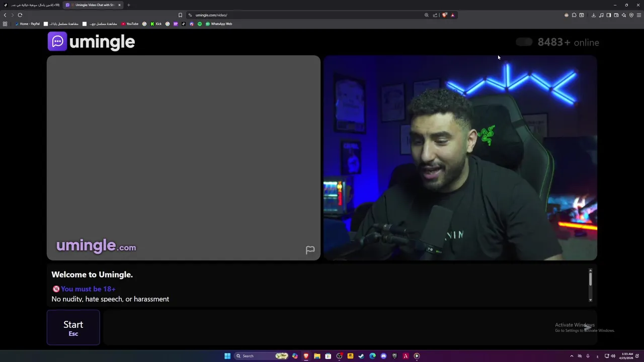Reload the page with the refresh icon
Image resolution: width=644 pixels, height=362 pixels.
[20, 15]
